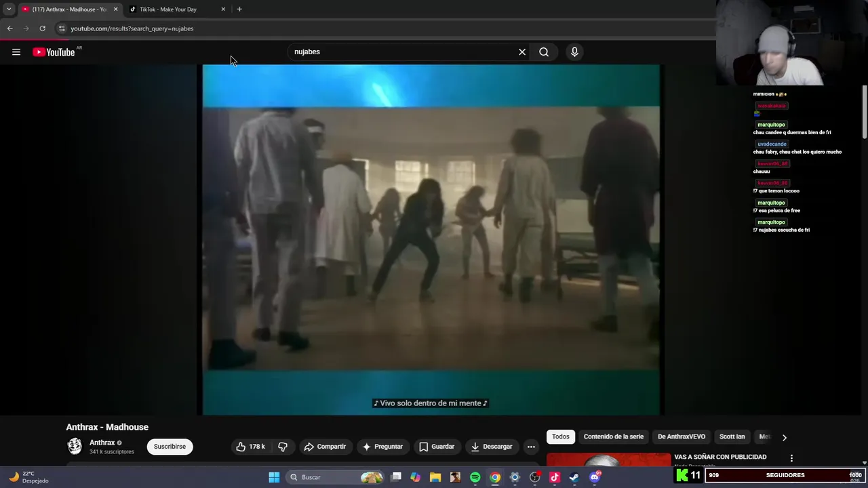Switch to Chrome on the taskbar
The width and height of the screenshot is (868, 488).
pyautogui.click(x=495, y=477)
